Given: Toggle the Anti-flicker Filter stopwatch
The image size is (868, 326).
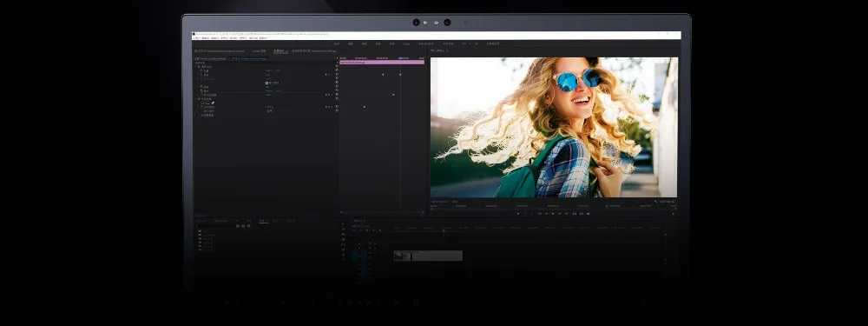Looking at the screenshot, I should coord(201,95).
